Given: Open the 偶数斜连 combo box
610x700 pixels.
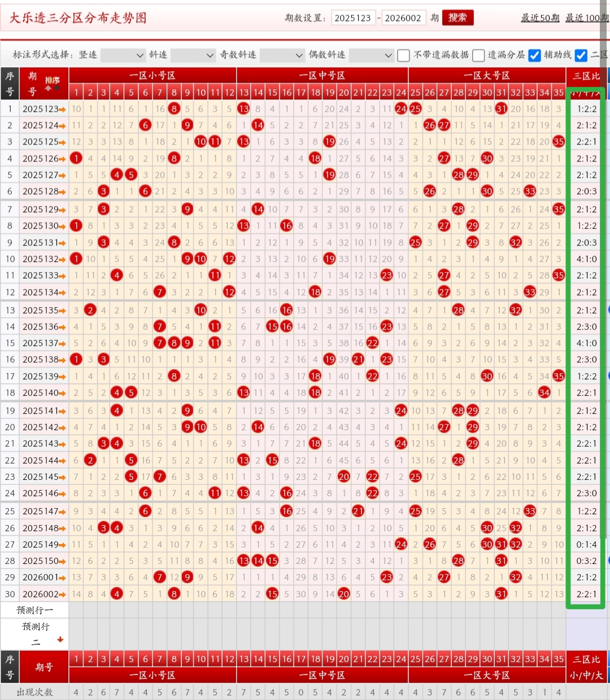Looking at the screenshot, I should (x=371, y=55).
